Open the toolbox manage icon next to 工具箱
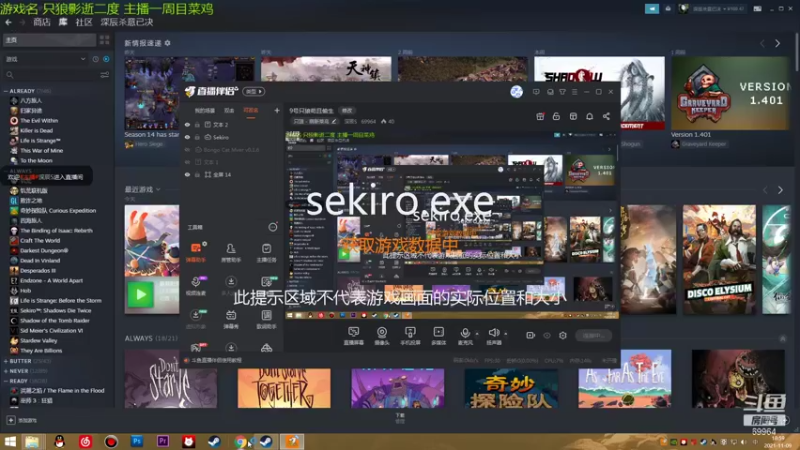The height and width of the screenshot is (450, 800). coord(273,227)
